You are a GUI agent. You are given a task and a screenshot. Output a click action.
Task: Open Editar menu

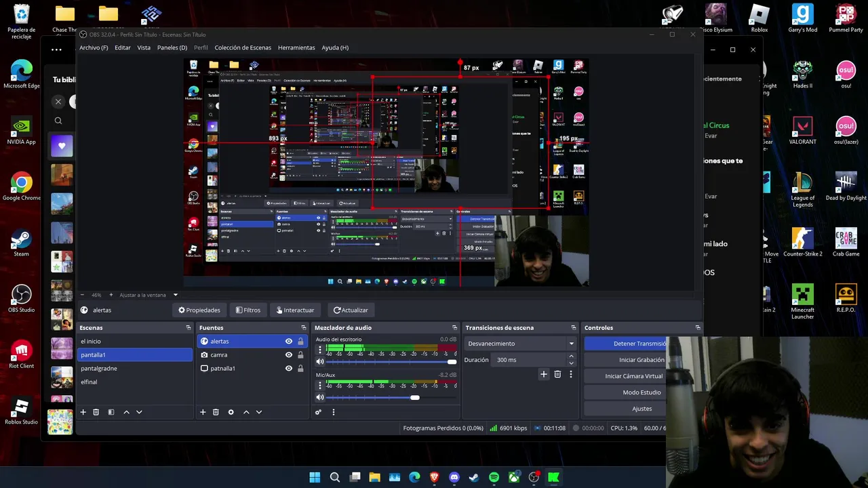[123, 47]
